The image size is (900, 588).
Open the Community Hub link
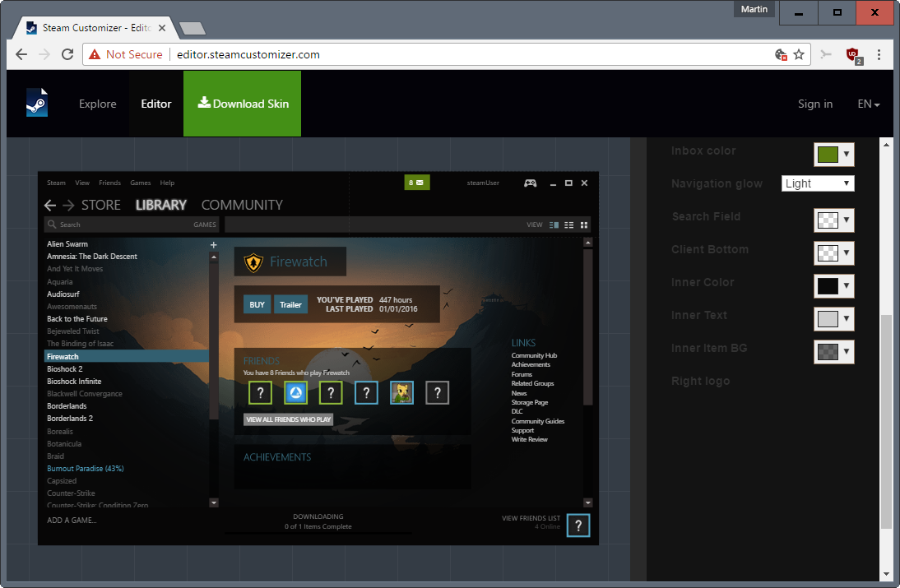534,355
